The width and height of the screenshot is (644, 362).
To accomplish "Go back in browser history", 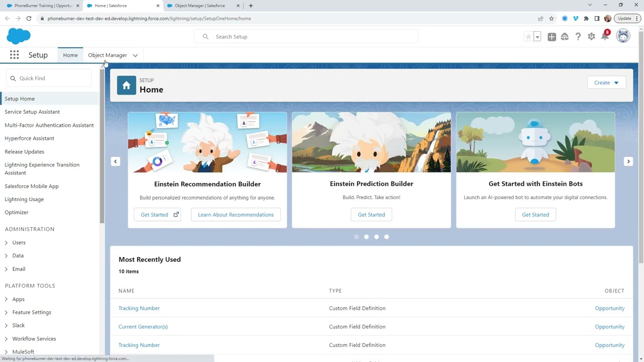I will (x=7, y=19).
